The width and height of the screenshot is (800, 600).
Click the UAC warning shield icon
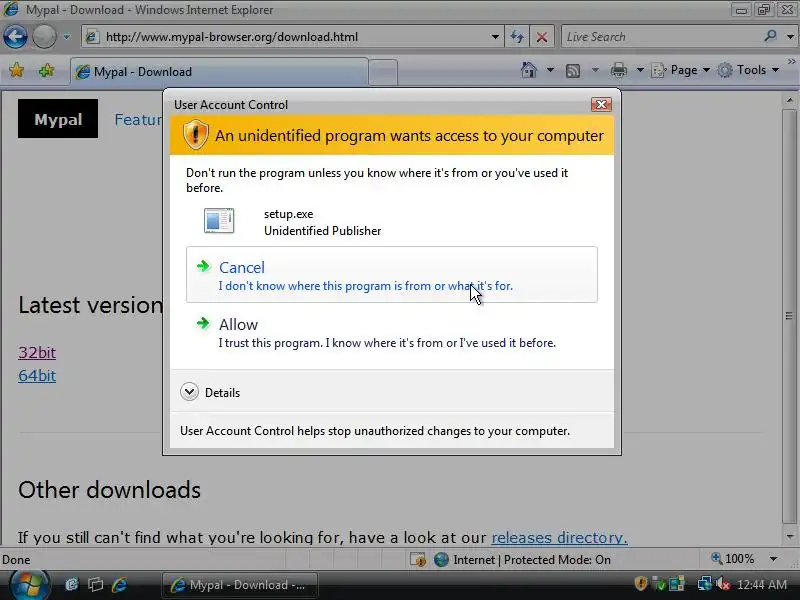coord(195,135)
